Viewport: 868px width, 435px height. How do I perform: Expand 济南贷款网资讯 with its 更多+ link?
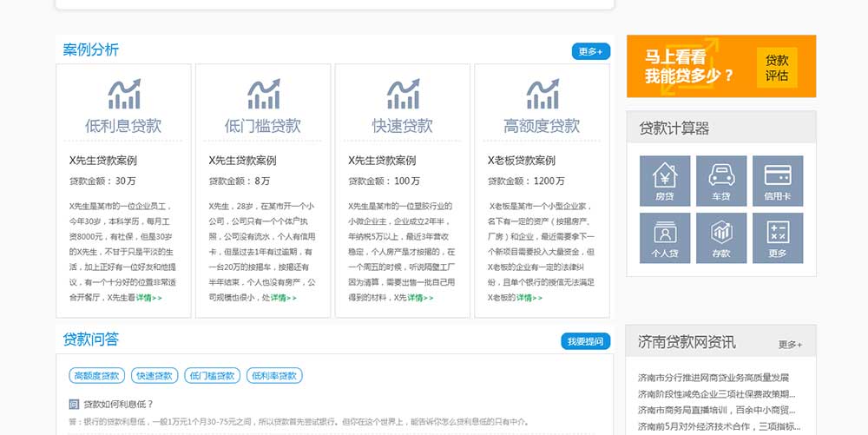790,344
